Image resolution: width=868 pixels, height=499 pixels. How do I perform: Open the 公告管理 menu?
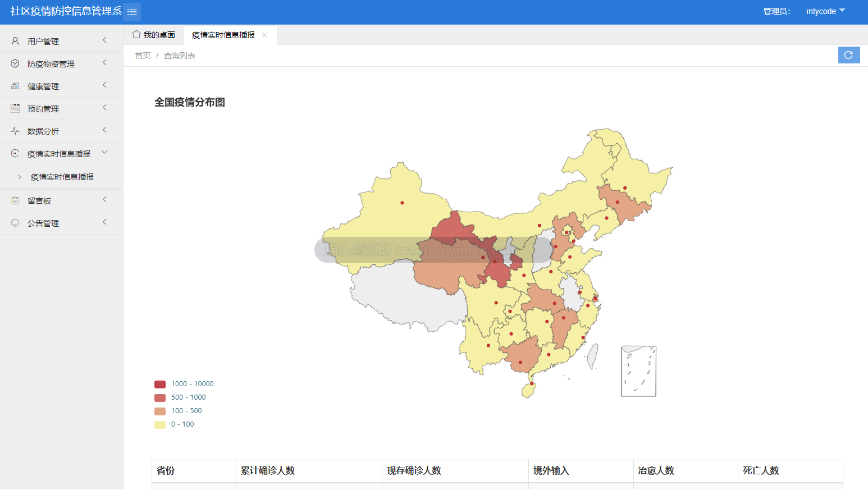[x=61, y=223]
